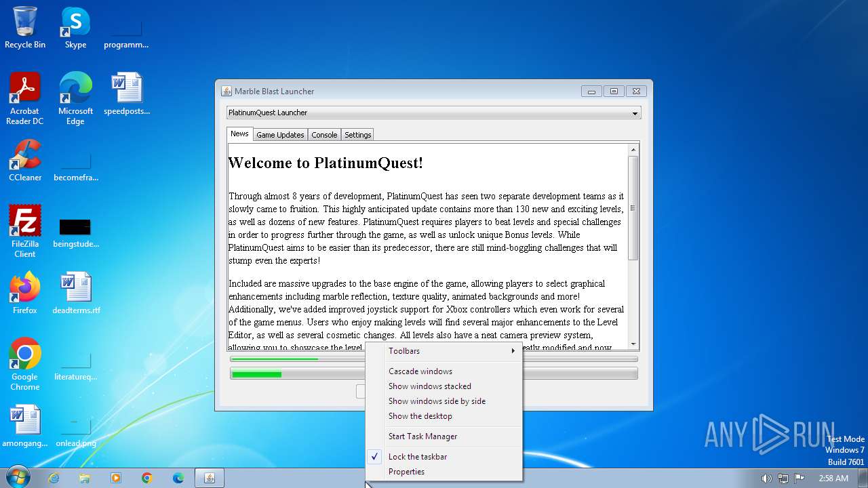Choose Show windows stacked

pyautogui.click(x=443, y=386)
